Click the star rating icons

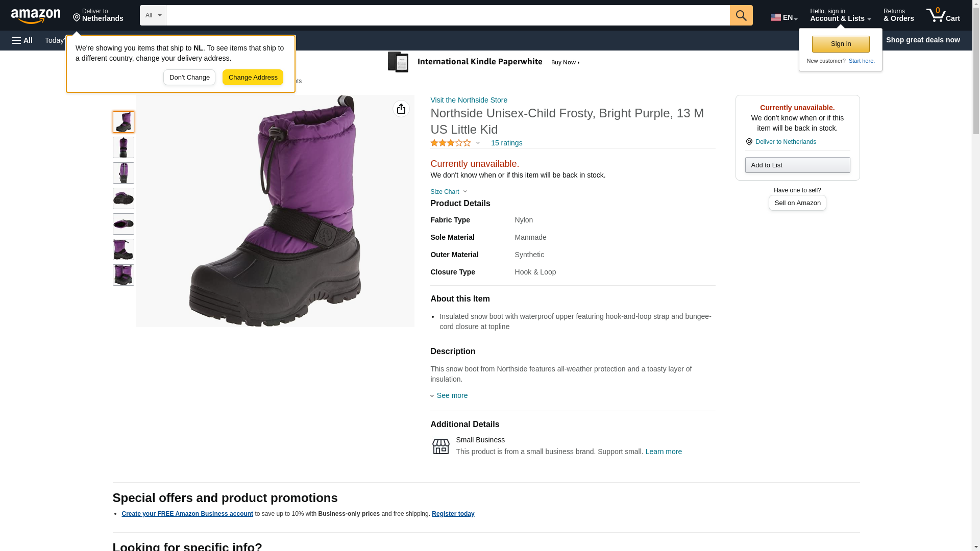pyautogui.click(x=451, y=143)
